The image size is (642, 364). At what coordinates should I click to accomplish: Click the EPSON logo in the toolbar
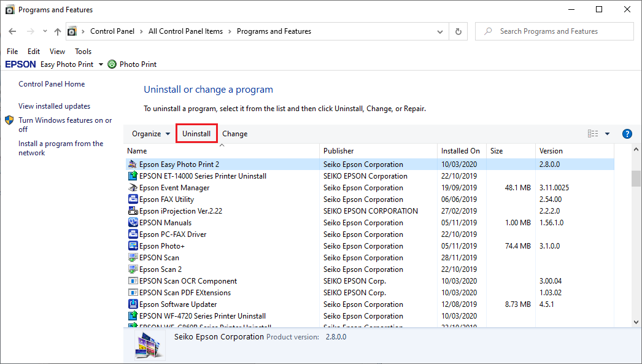pos(20,64)
